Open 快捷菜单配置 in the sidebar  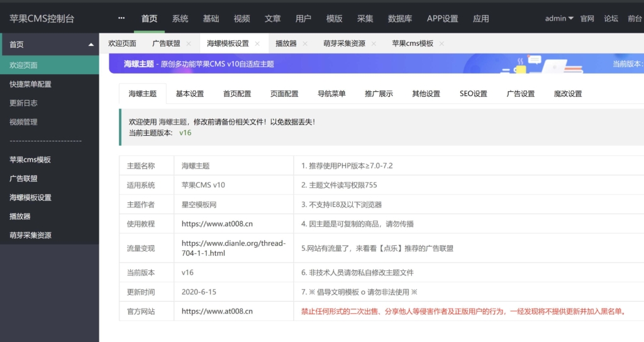[x=30, y=84]
